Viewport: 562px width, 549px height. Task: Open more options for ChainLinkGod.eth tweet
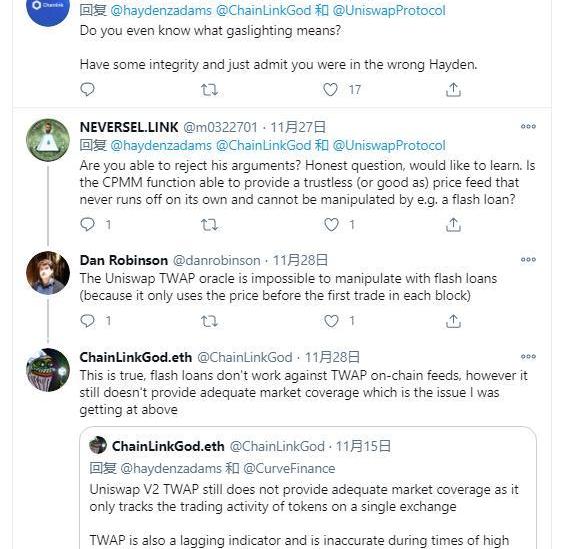pos(528,357)
